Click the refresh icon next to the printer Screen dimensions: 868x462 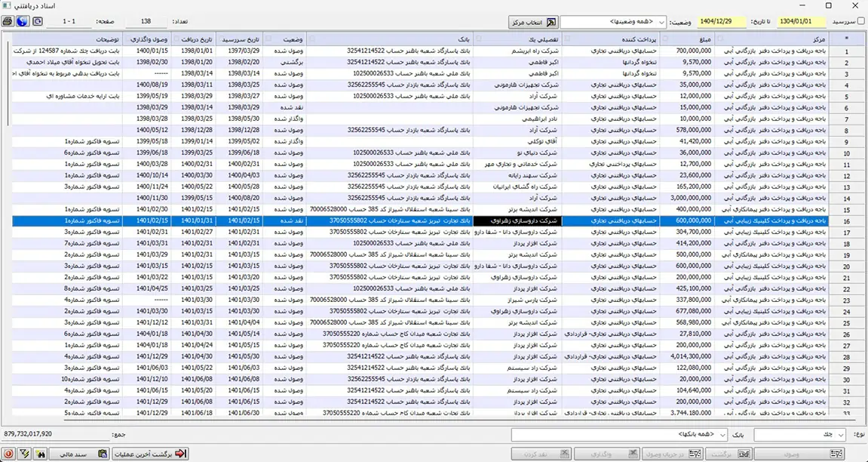tap(36, 22)
